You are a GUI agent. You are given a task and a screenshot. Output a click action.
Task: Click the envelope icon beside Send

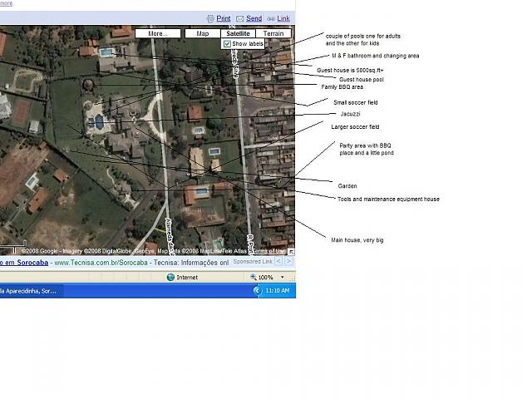click(239, 18)
